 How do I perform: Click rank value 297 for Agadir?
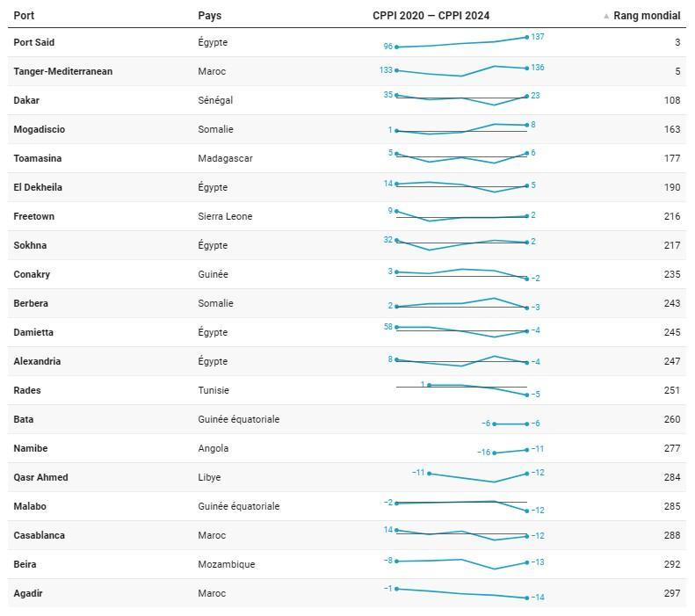[x=672, y=593]
